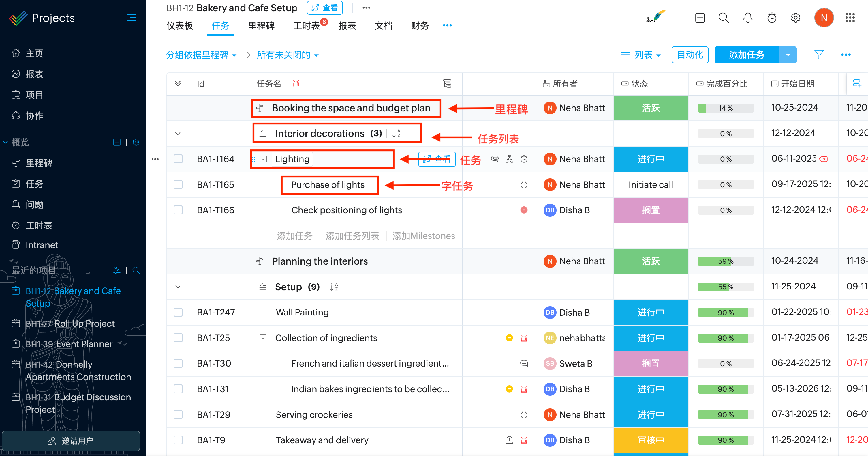Click the timer stopwatch icon in header
Screen dimensions: 868x456
click(x=771, y=18)
